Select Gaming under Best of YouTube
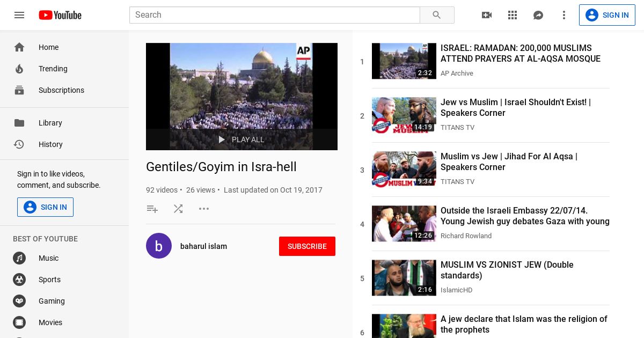Viewport: 644px width, 338px height. 64,301
